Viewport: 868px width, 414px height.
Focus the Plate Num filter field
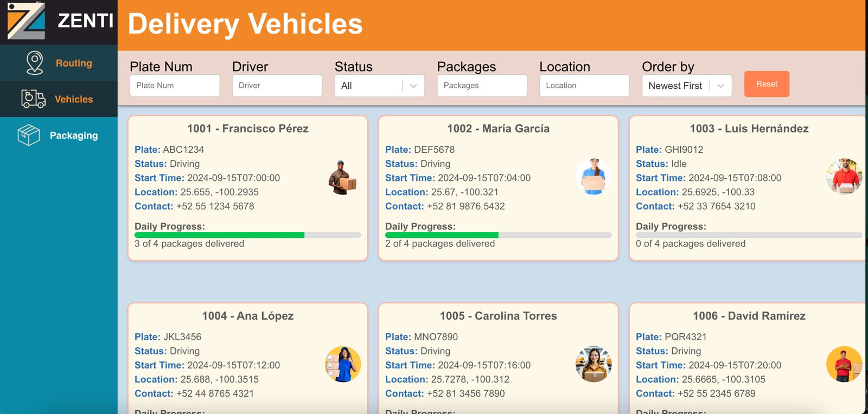[175, 86]
